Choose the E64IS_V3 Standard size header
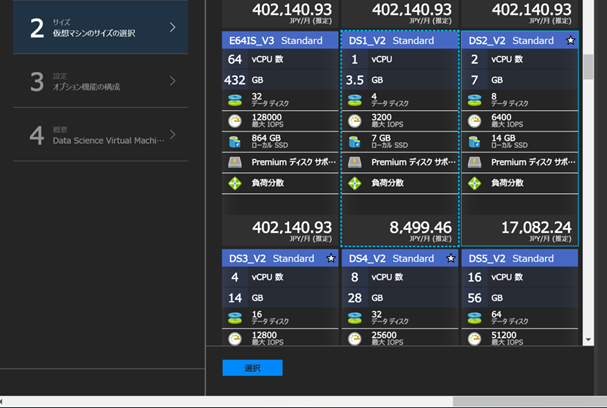The height and width of the screenshot is (408, 607). click(x=280, y=40)
